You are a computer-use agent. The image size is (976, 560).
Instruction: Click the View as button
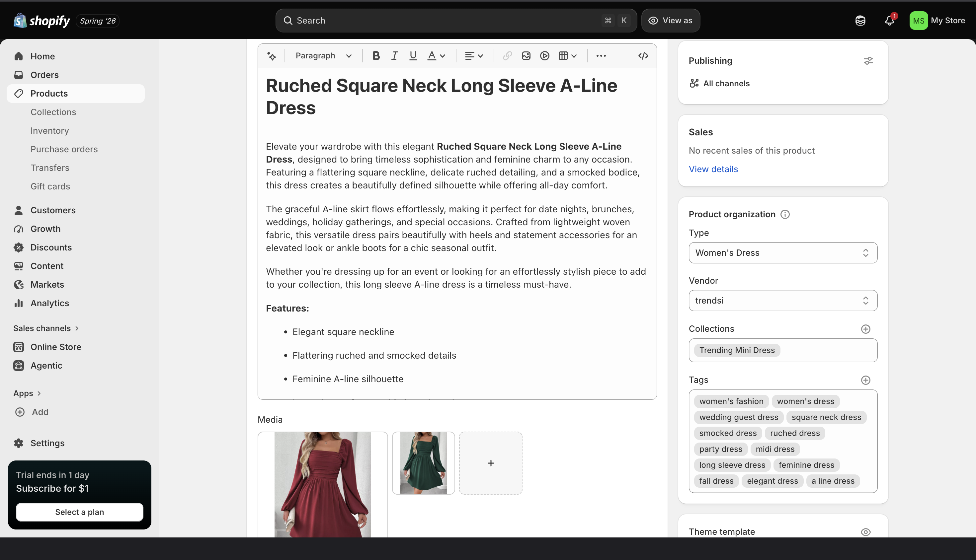[671, 20]
